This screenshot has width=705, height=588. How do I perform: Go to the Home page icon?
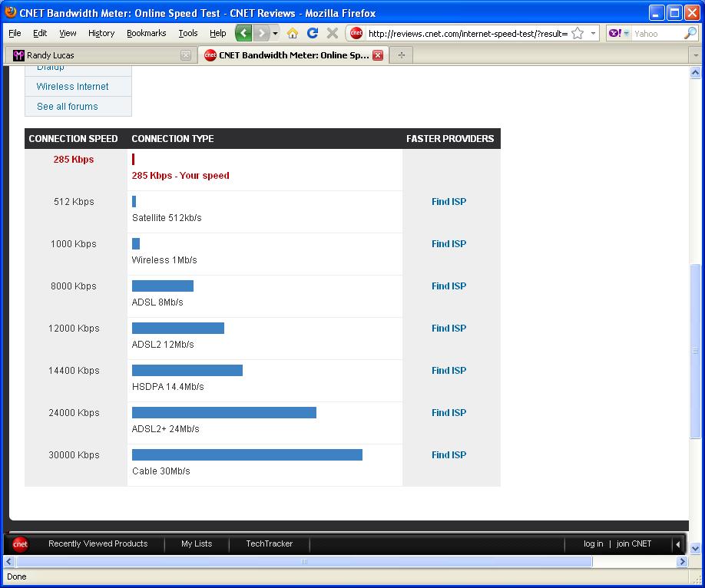click(293, 33)
